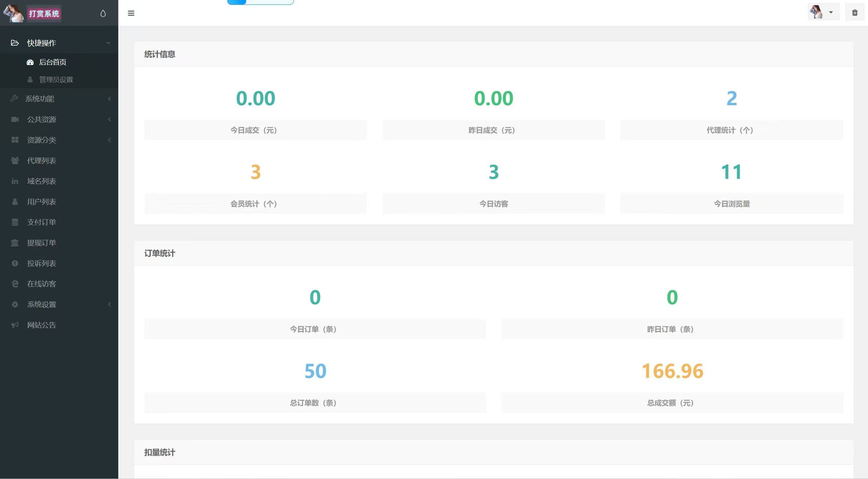Expand the 系统设置 submenu arrow
The width and height of the screenshot is (868, 479).
[109, 305]
